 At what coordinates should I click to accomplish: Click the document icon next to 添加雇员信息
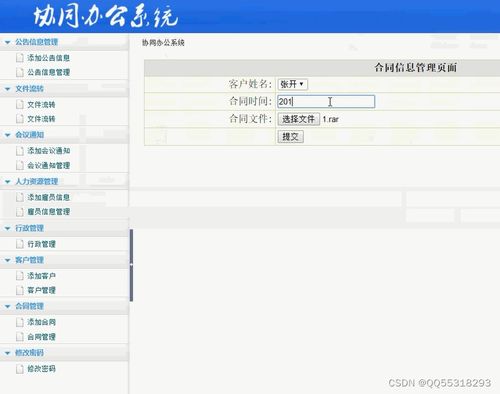point(20,197)
